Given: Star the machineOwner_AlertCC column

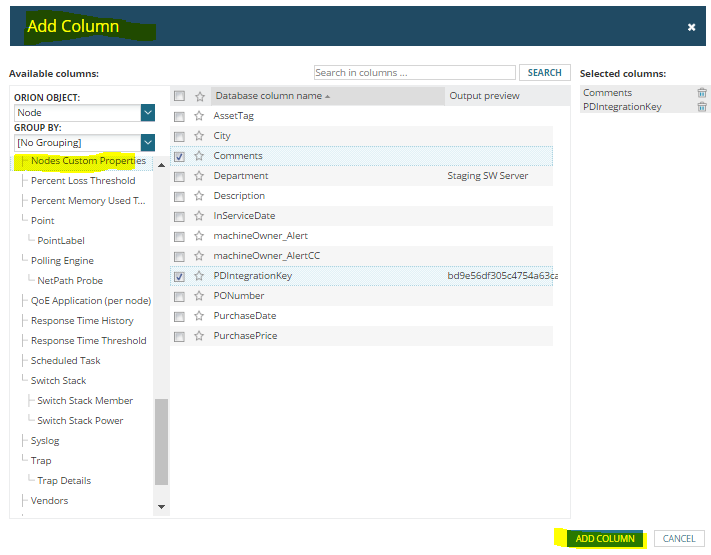Looking at the screenshot, I should [199, 256].
